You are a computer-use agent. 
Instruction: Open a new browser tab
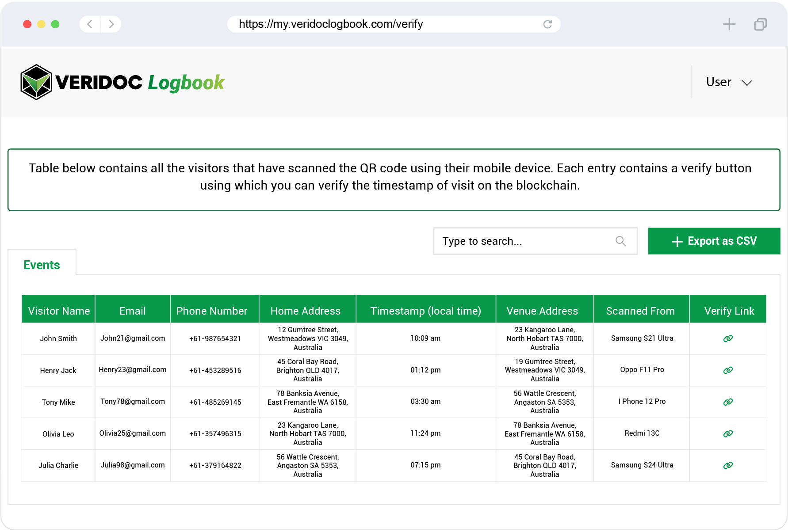[729, 24]
